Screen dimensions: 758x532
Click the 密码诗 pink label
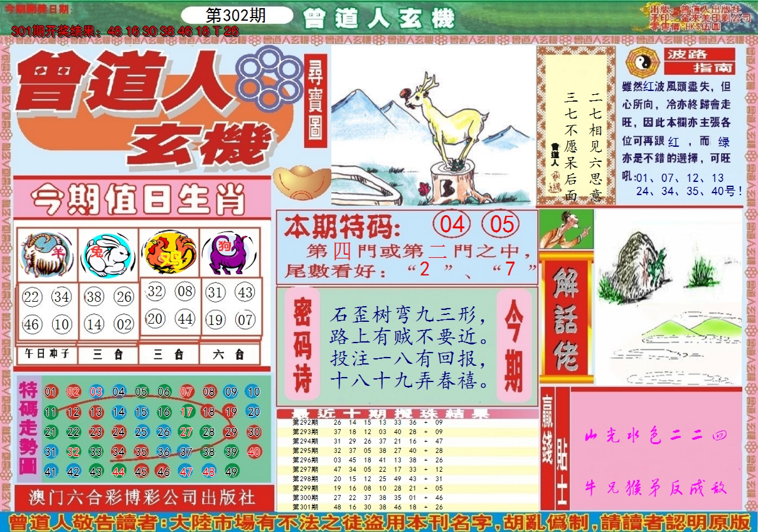point(302,344)
